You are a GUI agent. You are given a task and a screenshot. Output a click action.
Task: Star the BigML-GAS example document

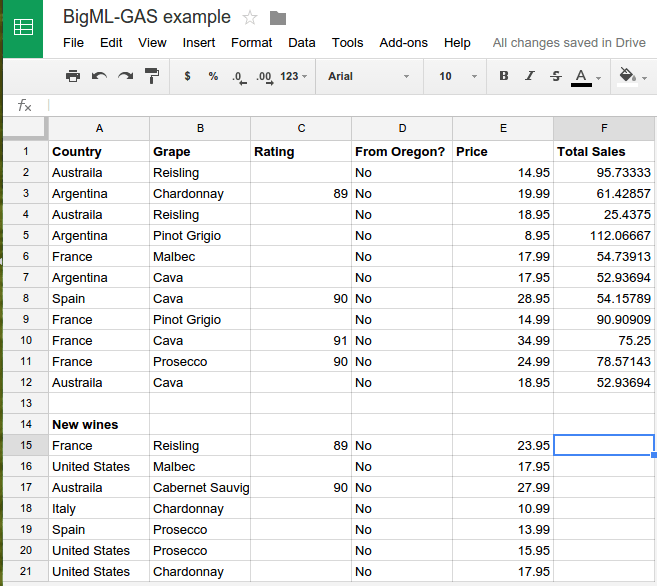(x=250, y=18)
